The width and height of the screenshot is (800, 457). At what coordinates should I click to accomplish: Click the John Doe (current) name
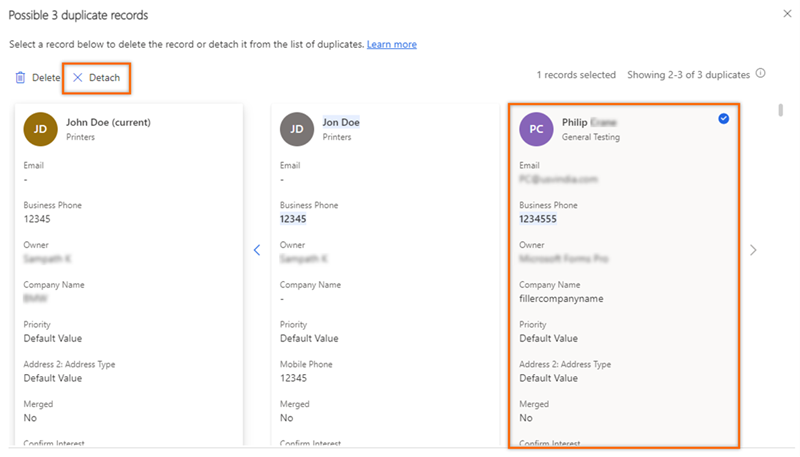(x=108, y=122)
